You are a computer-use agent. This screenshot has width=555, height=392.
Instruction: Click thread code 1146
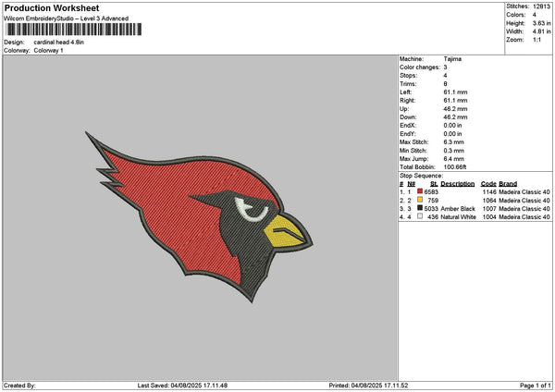click(489, 192)
